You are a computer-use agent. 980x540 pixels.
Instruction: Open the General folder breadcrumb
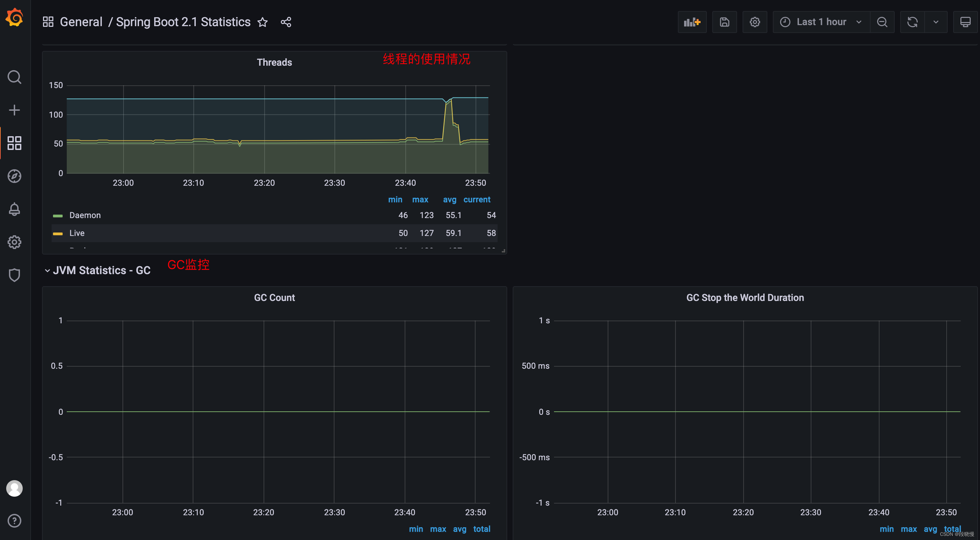point(81,22)
